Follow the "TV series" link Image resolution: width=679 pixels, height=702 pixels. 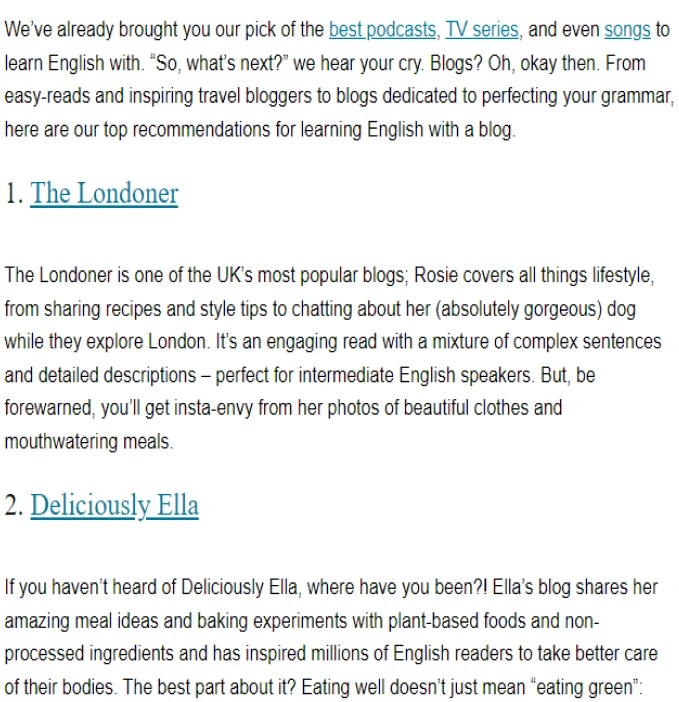tap(482, 30)
